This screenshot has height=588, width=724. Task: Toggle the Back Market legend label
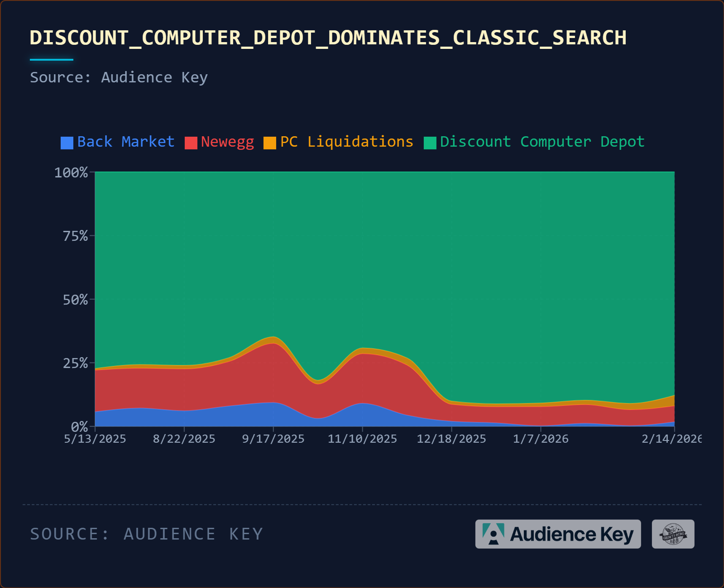(125, 142)
